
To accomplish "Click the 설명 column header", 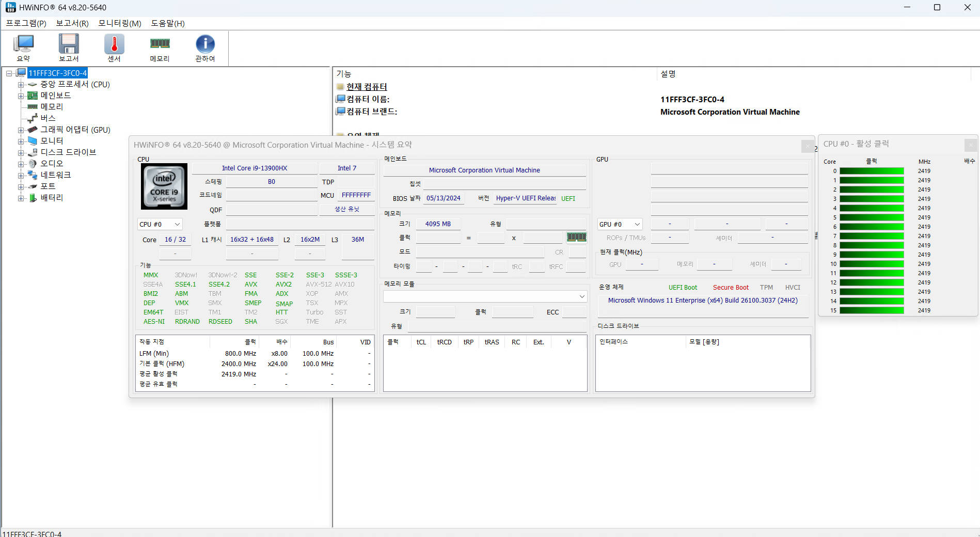I will click(x=668, y=74).
